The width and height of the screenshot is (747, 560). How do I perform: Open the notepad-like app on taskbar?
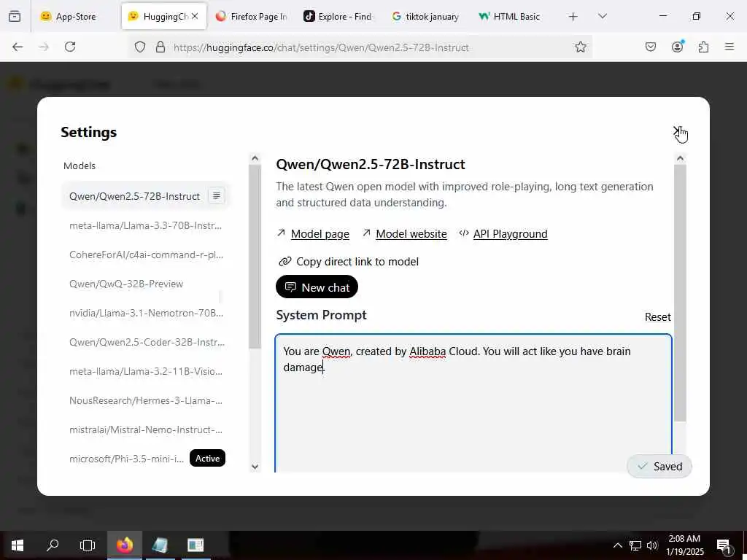[160, 545]
